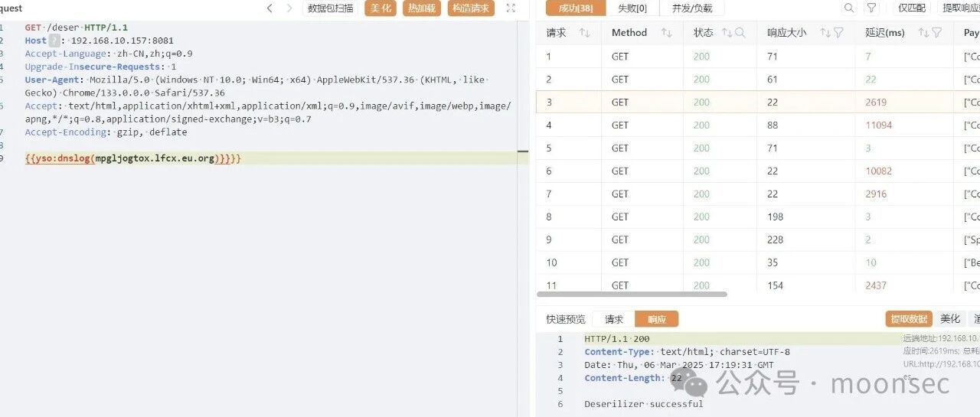Click the Date response header line
The width and height of the screenshot is (980, 417).
click(679, 365)
